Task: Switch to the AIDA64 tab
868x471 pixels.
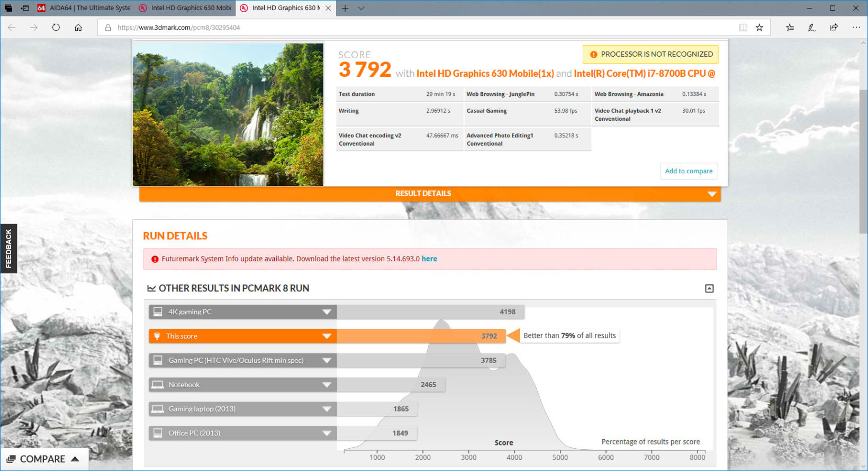Action: 84,8
